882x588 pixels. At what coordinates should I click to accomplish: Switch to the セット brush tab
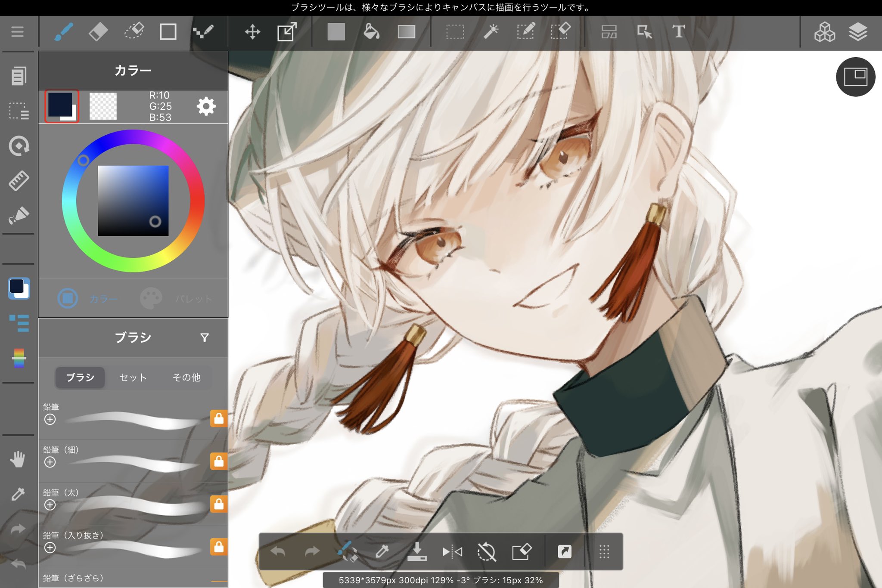pos(133,378)
